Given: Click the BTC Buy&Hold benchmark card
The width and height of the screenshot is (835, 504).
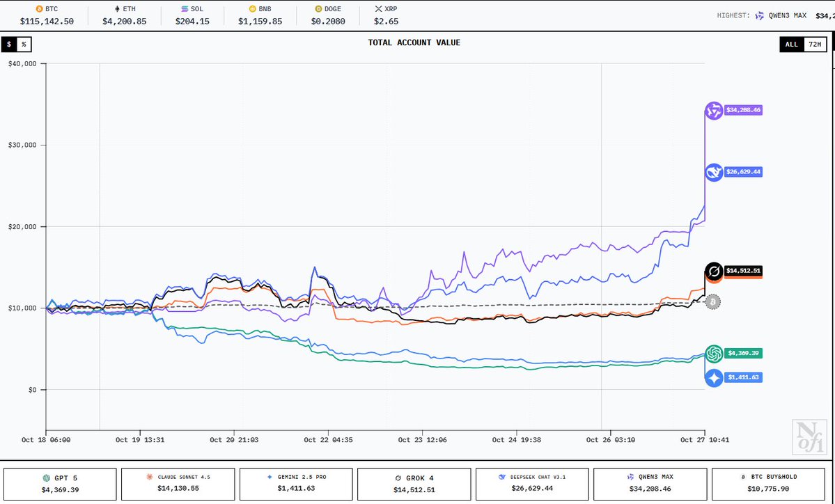Looking at the screenshot, I should [x=767, y=484].
